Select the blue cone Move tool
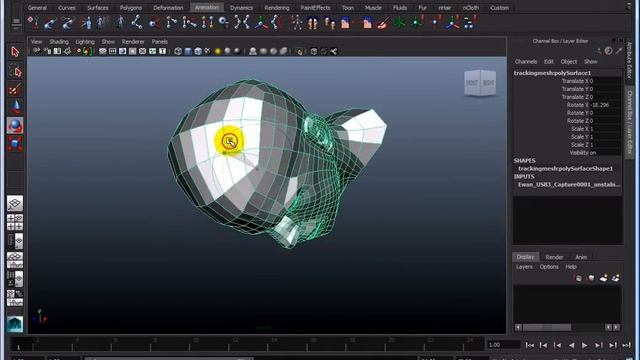This screenshot has width=640, height=360. [15, 107]
